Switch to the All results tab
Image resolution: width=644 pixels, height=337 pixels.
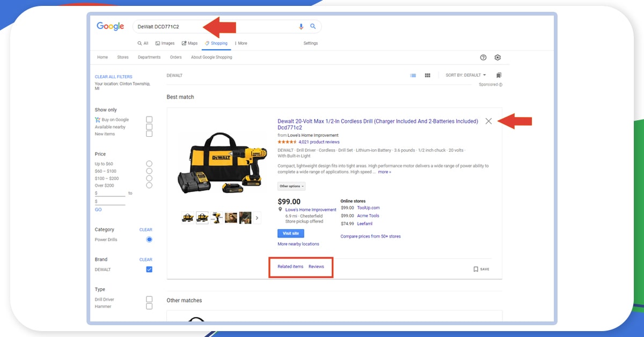pos(143,43)
